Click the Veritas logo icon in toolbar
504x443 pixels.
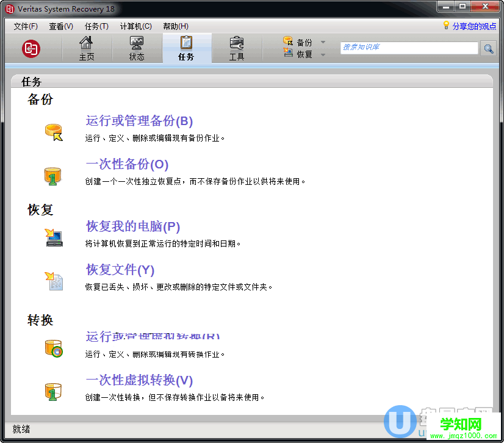31,48
